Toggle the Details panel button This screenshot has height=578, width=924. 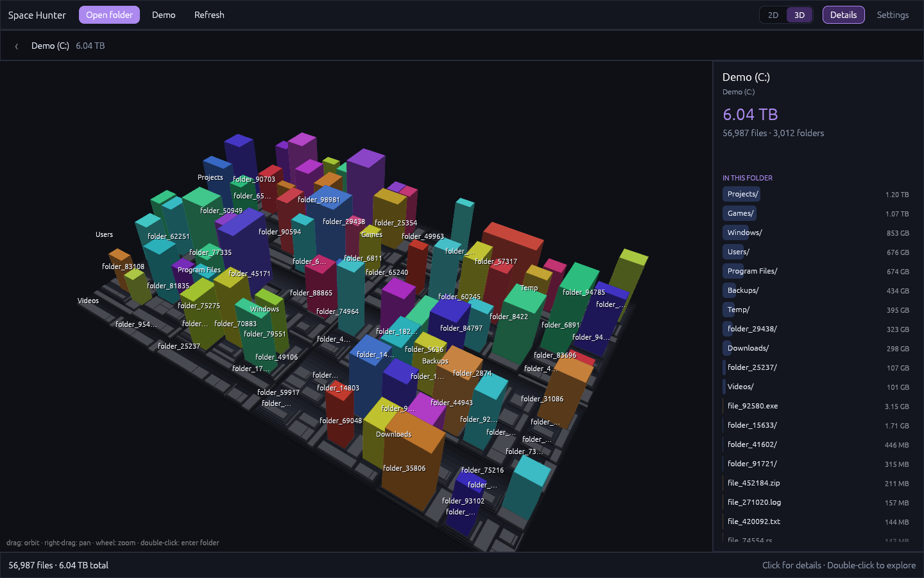coord(843,15)
